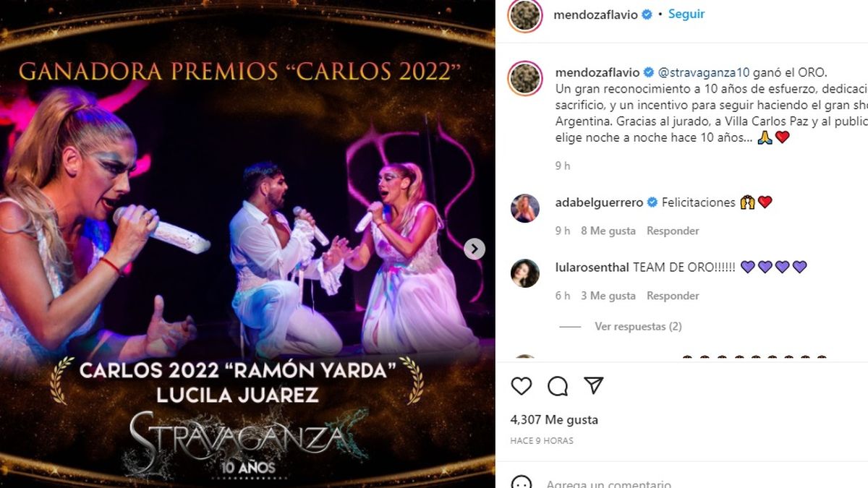Open adabelguerrero's avatar
The width and height of the screenshot is (868, 488).
pos(525,208)
